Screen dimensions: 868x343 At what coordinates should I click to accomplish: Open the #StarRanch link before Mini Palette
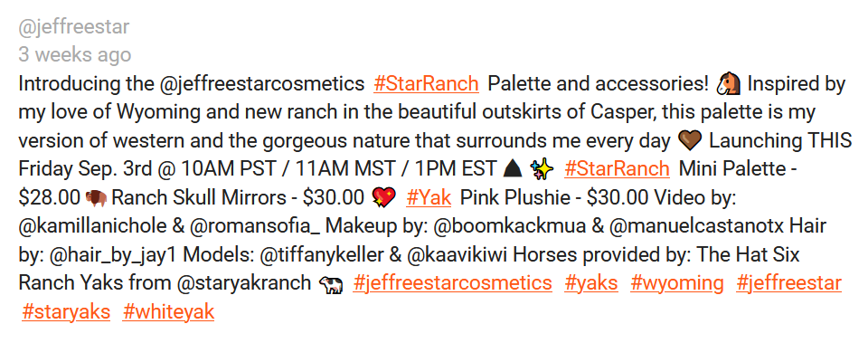click(617, 168)
